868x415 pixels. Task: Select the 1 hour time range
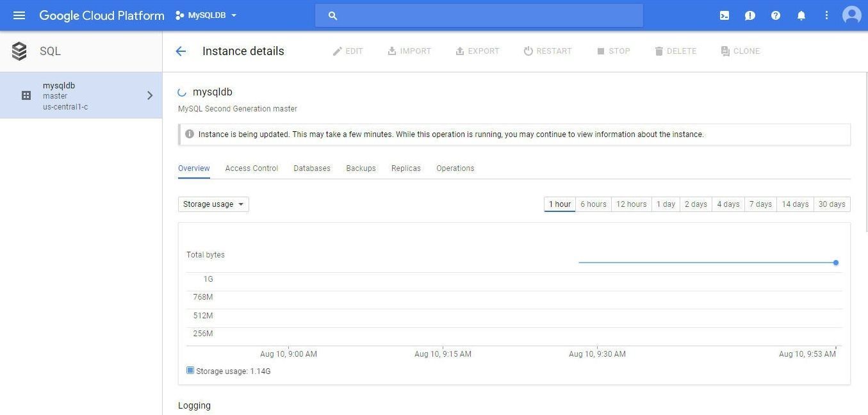pos(560,204)
